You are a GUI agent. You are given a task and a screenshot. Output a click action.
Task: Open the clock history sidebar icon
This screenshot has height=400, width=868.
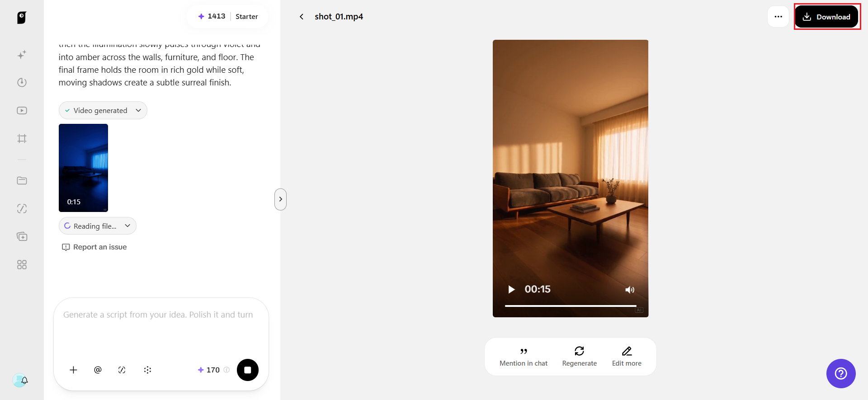tap(22, 82)
